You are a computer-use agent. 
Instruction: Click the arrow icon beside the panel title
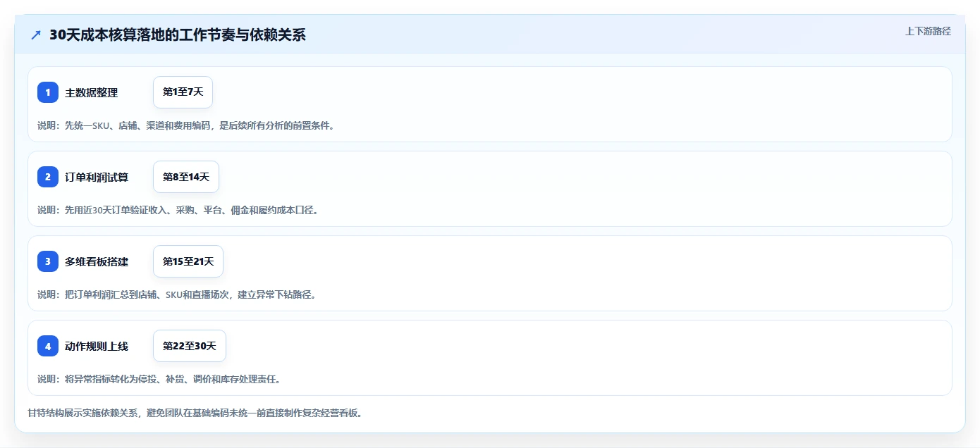(x=36, y=35)
